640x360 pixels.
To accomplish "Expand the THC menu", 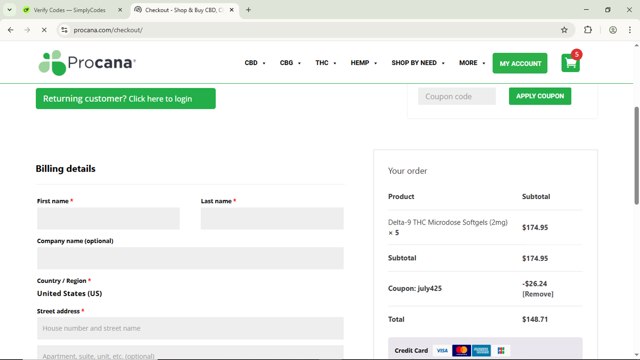I will point(326,63).
